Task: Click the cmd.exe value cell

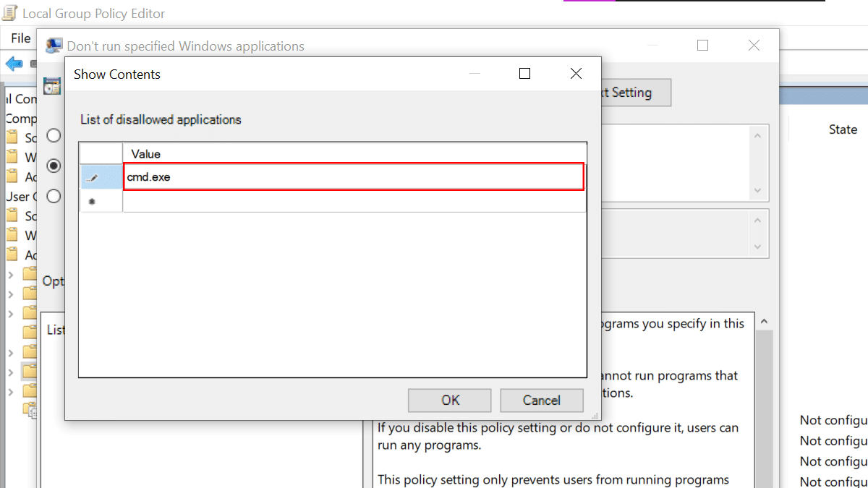Action: pyautogui.click(x=353, y=176)
